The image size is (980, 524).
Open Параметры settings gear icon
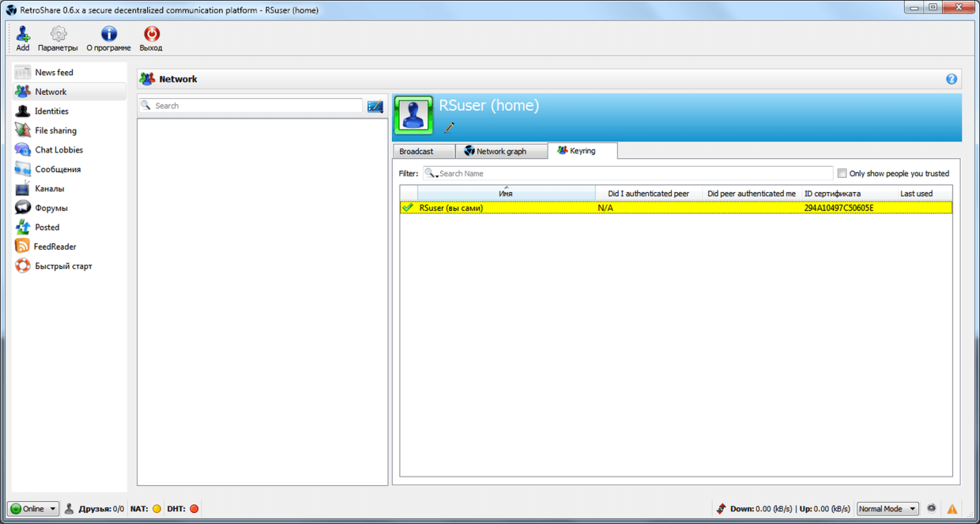[x=58, y=35]
